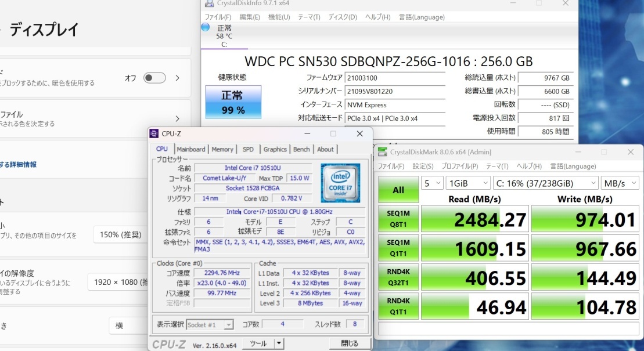This screenshot has width=644, height=351.
Task: Open 編集(E) menu in CrystalDiskInfo
Action: click(x=250, y=17)
